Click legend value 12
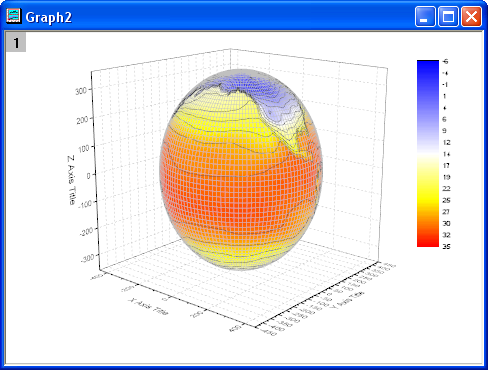The image size is (488, 370). [x=446, y=142]
